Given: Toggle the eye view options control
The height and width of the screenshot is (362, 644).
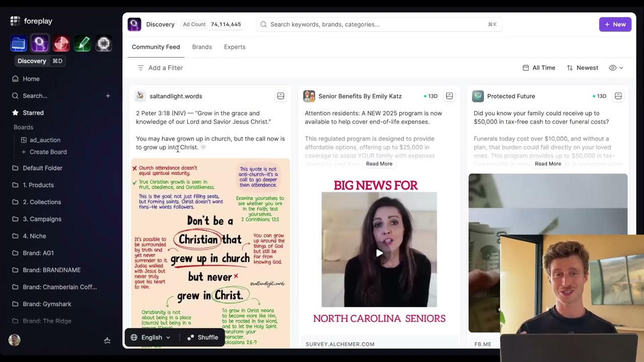Looking at the screenshot, I should click(616, 68).
